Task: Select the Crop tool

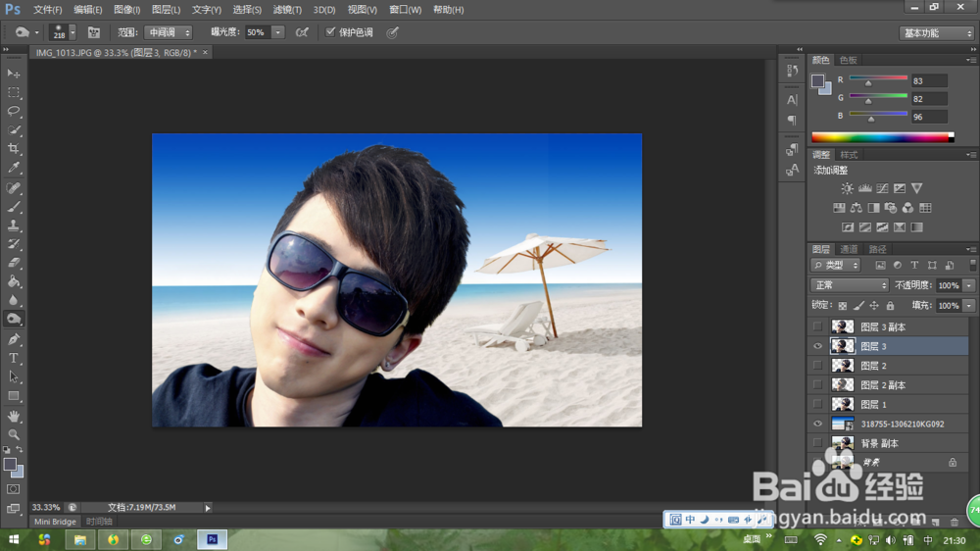Action: point(14,149)
